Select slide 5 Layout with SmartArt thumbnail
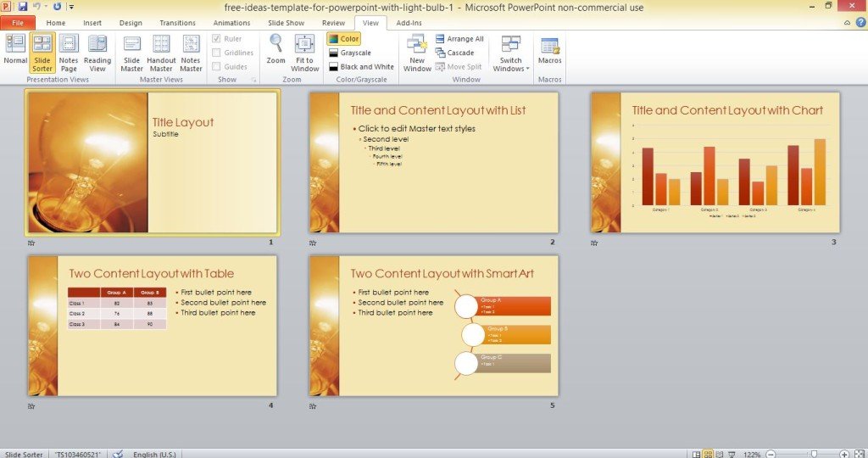Viewport: 868px width, 458px height. pos(434,326)
